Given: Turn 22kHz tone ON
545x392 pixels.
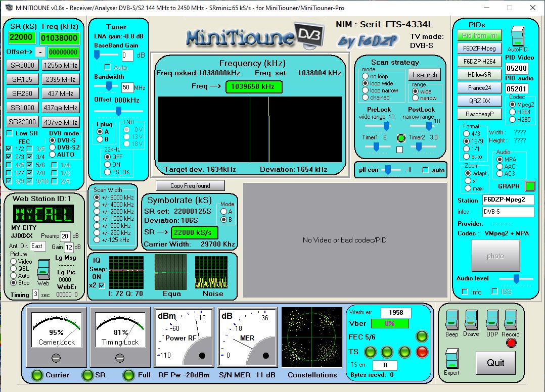Looking at the screenshot, I should pos(107,165).
